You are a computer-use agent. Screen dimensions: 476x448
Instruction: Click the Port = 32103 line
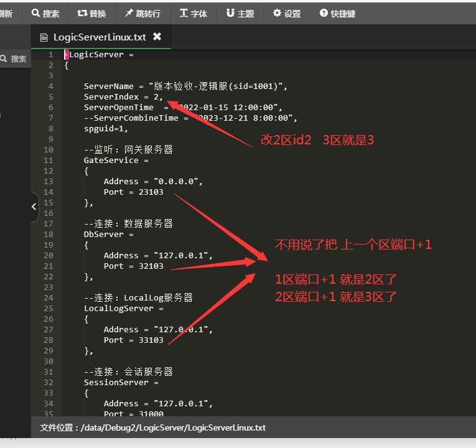pos(133,266)
